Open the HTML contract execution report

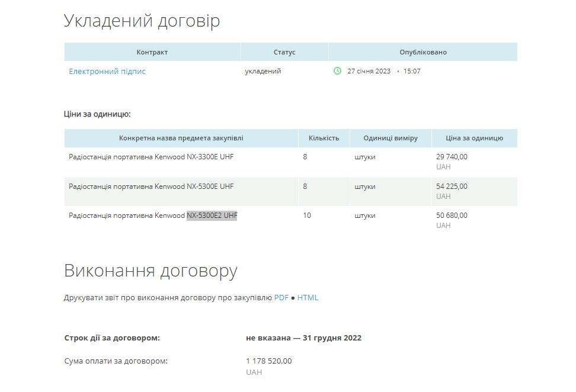coord(308,297)
